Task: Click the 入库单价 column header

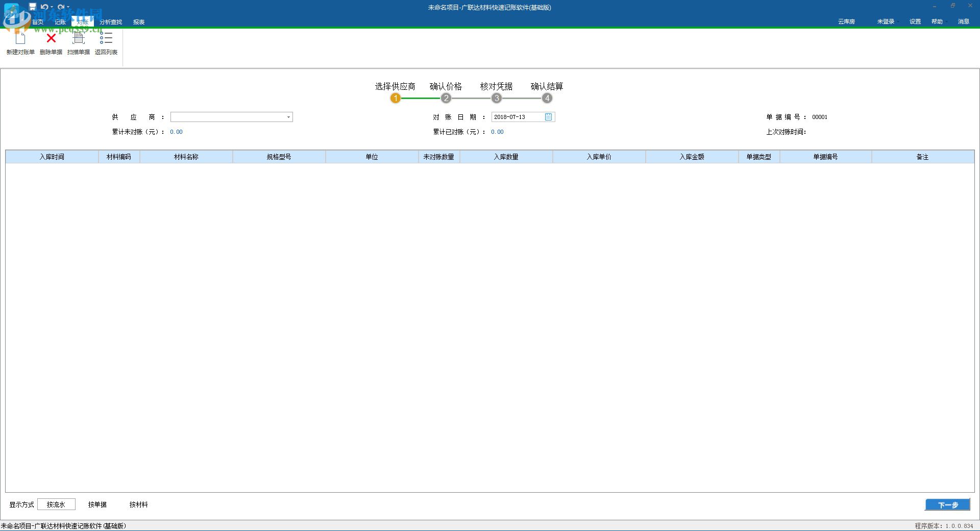Action: [x=599, y=157]
